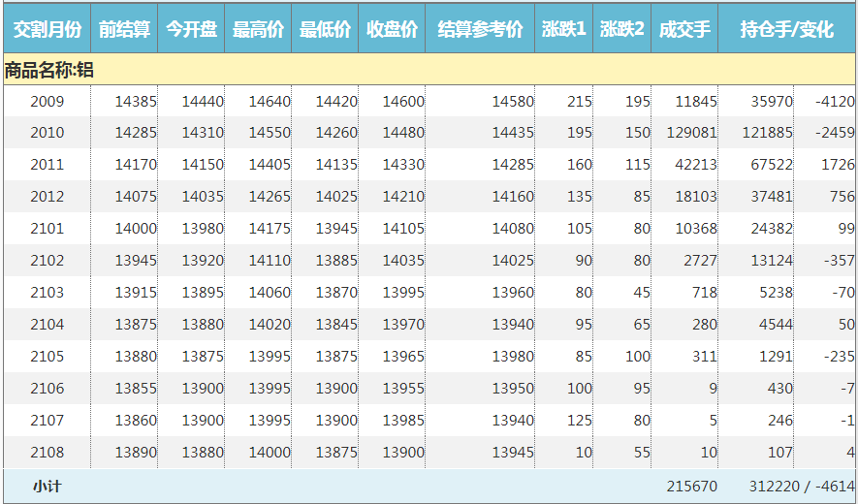Select the 今开盘 column header

click(x=191, y=30)
